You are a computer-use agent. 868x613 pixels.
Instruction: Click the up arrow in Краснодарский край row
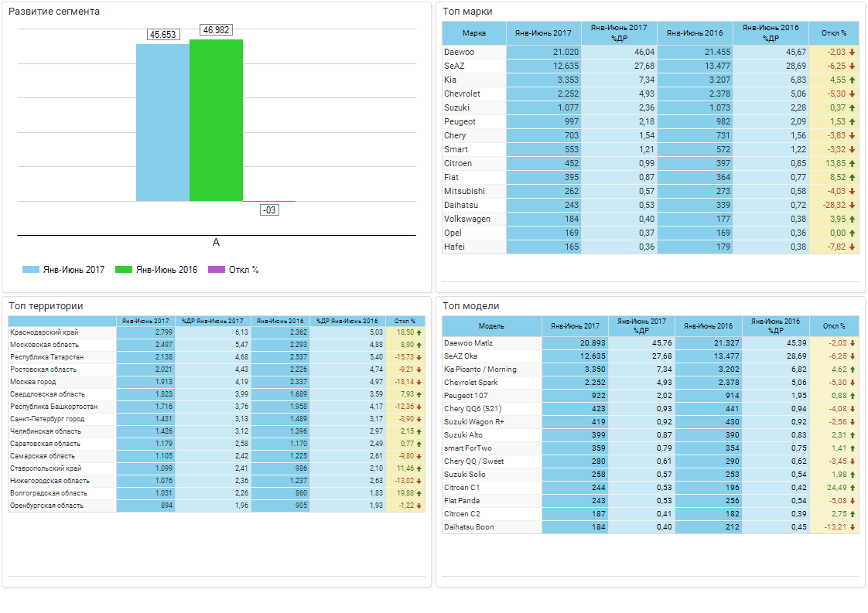(419, 332)
